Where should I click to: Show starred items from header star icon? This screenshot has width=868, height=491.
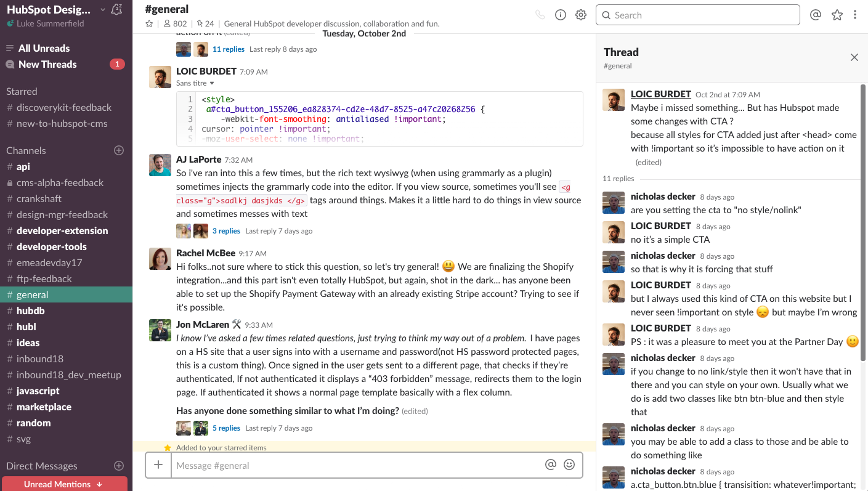coord(837,15)
